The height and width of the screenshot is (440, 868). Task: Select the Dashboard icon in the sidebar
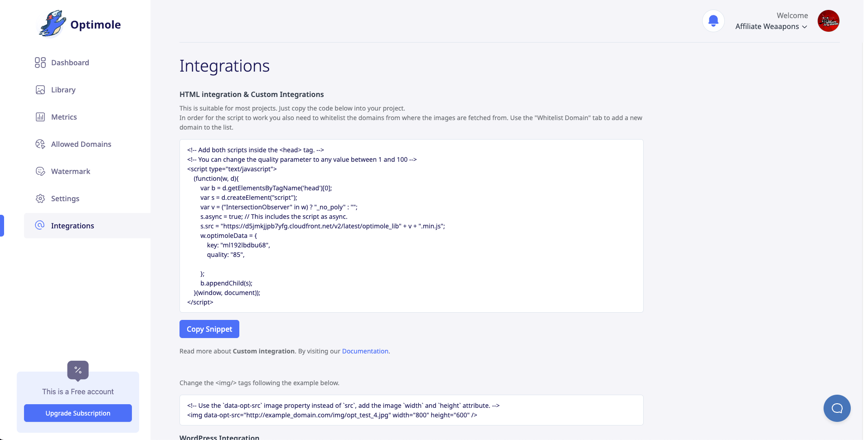pos(40,63)
